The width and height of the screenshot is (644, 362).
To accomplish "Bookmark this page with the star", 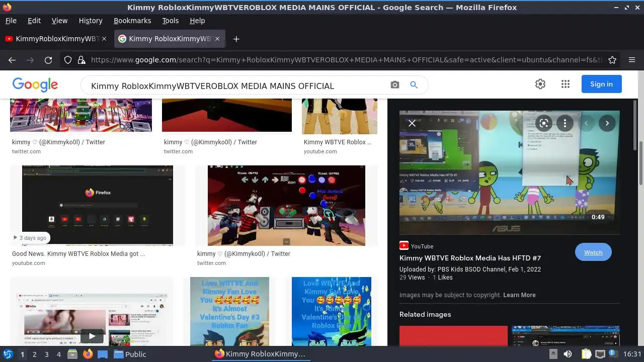I will tap(612, 60).
